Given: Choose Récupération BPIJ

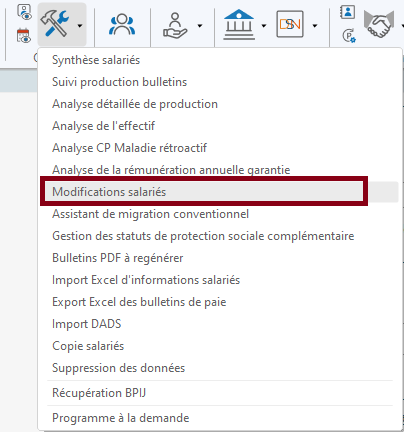Looking at the screenshot, I should tap(99, 393).
